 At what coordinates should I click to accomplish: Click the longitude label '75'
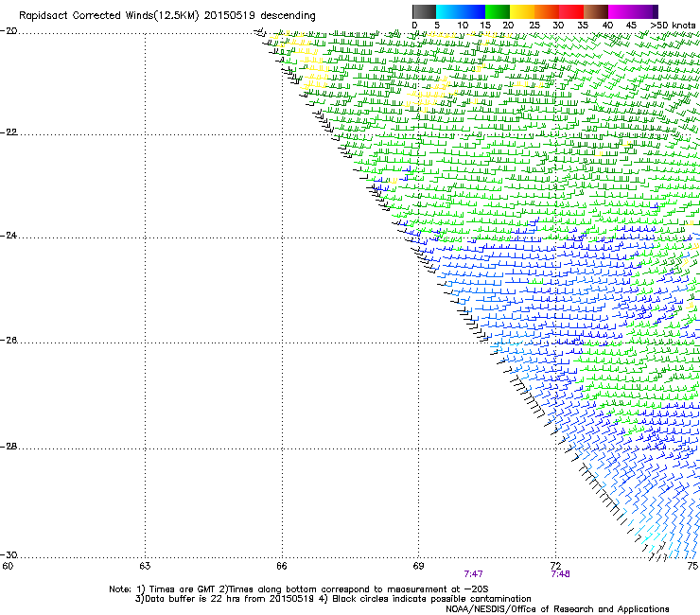tap(692, 567)
